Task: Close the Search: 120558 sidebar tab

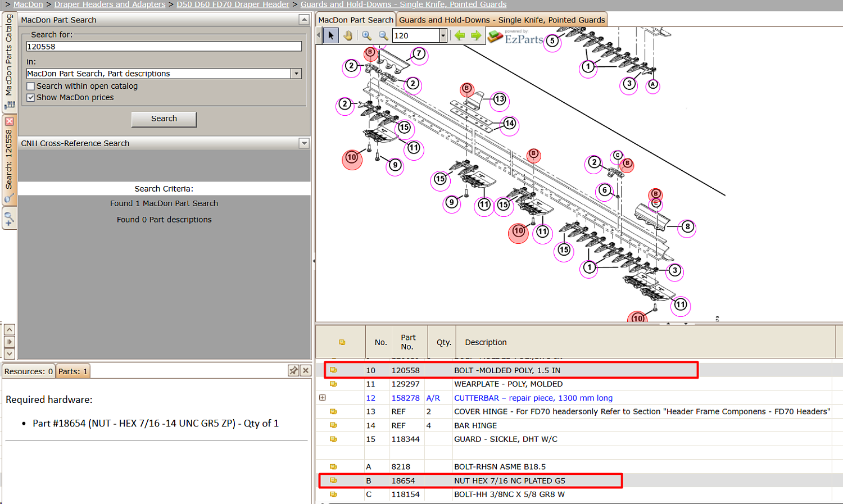Action: coord(9,121)
